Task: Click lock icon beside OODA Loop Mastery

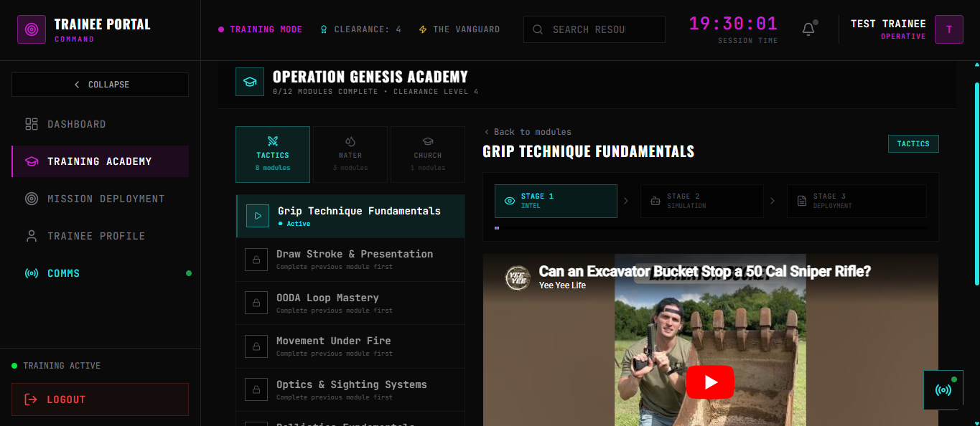Action: [x=256, y=303]
